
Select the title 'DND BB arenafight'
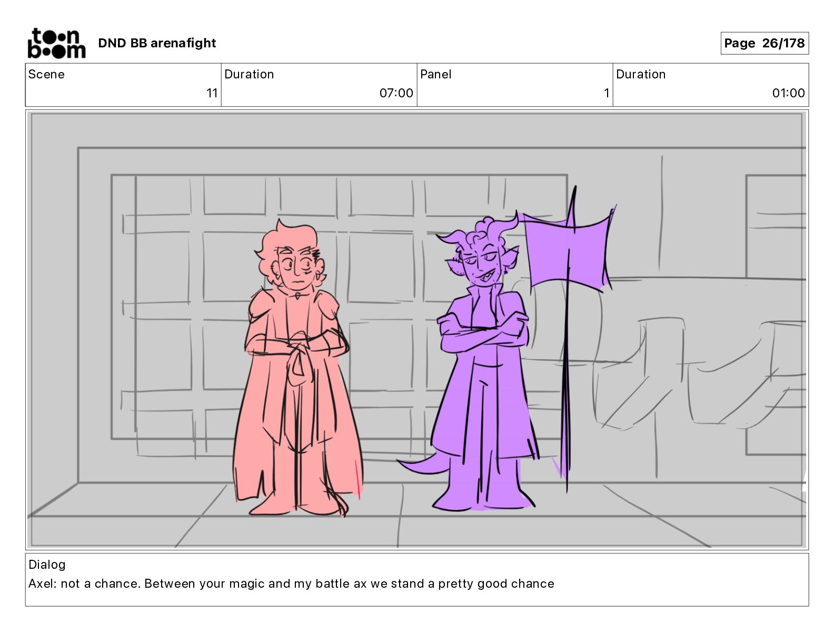click(157, 43)
